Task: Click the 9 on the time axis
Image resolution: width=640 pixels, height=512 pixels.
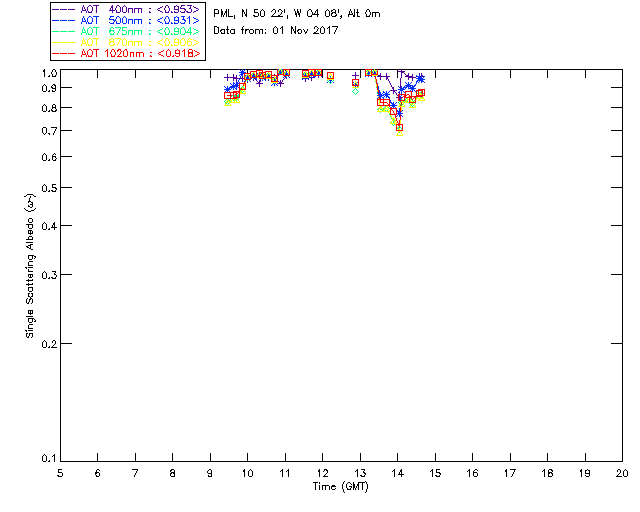Action: pyautogui.click(x=210, y=473)
